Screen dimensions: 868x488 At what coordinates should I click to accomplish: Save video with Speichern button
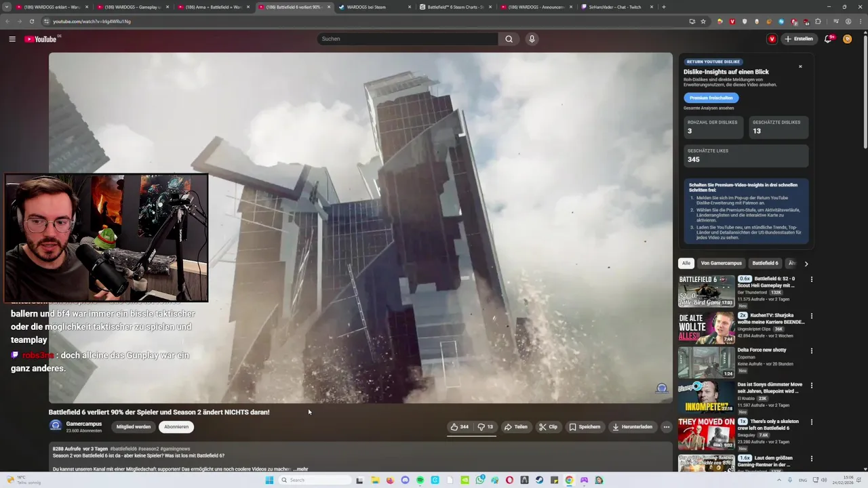[x=585, y=427]
